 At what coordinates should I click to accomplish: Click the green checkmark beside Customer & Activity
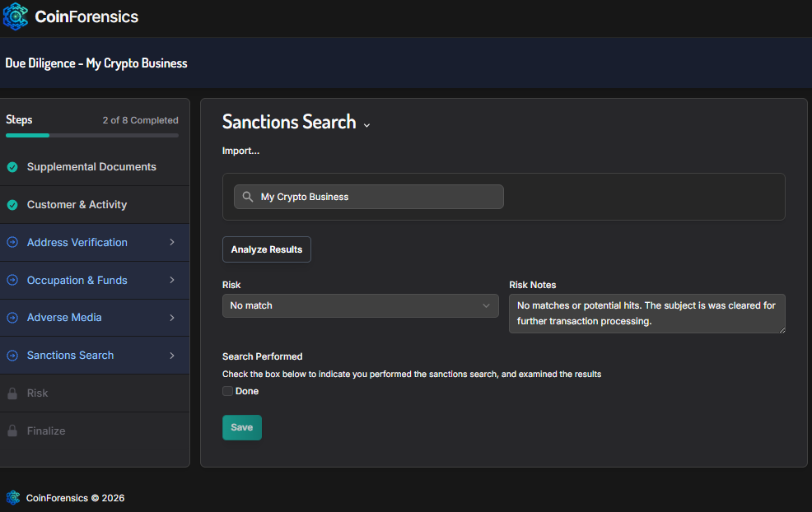click(12, 205)
